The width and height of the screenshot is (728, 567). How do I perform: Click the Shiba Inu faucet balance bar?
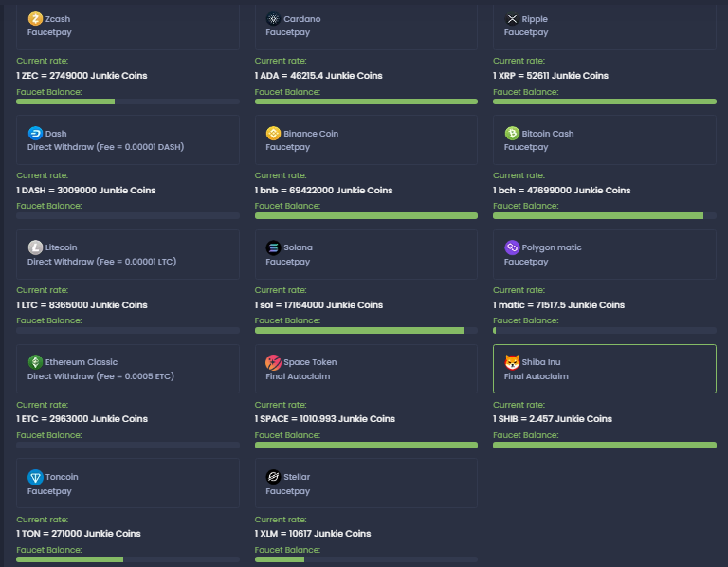point(605,445)
